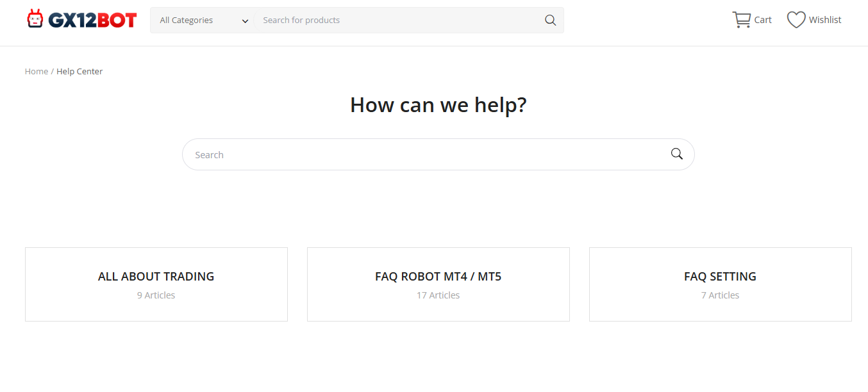Open the shopping cart icon

(741, 20)
